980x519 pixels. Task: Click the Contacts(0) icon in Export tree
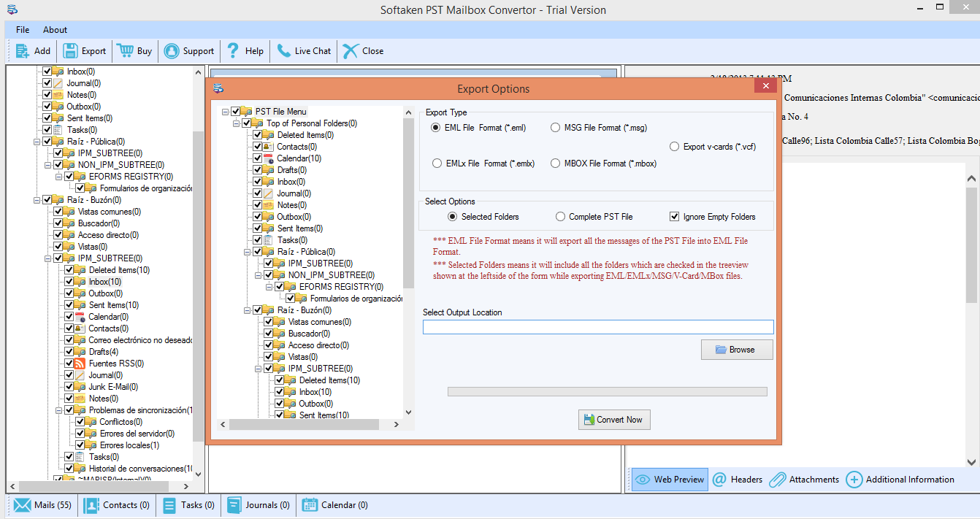(x=269, y=147)
